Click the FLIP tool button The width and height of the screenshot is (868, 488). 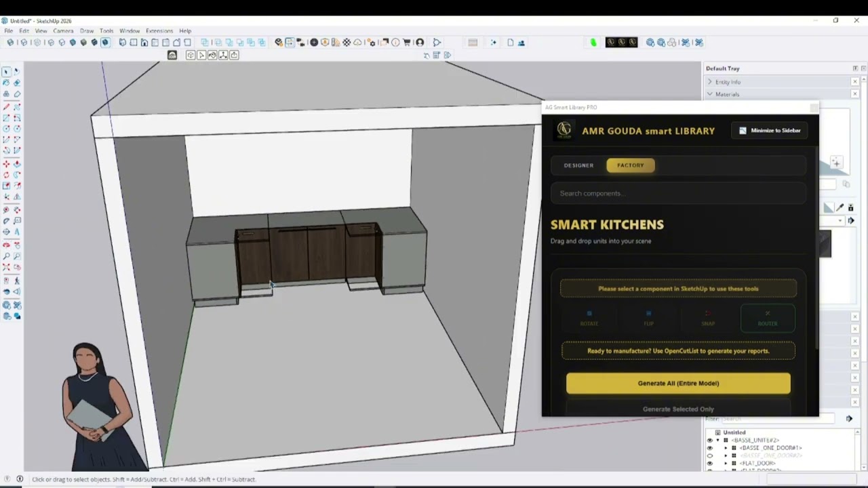click(648, 318)
